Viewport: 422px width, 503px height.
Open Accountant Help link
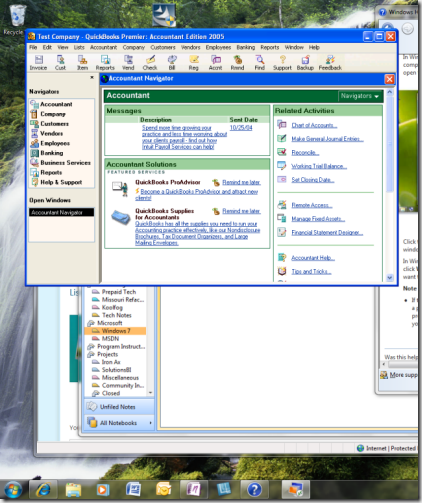coord(313,258)
